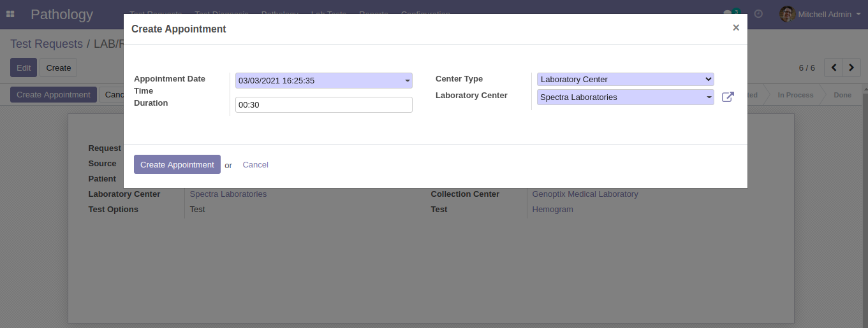868x328 pixels.
Task: Close the Create Appointment dialog
Action: pyautogui.click(x=735, y=28)
